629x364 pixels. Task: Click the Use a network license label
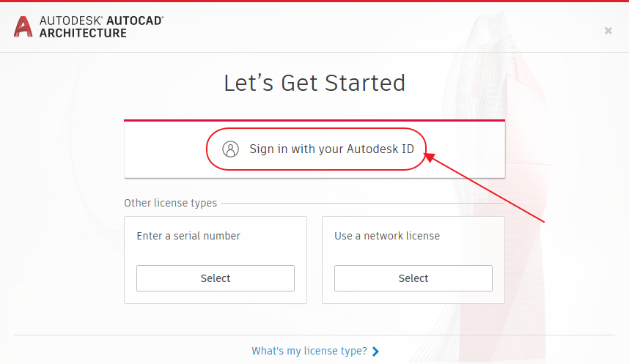(x=387, y=236)
